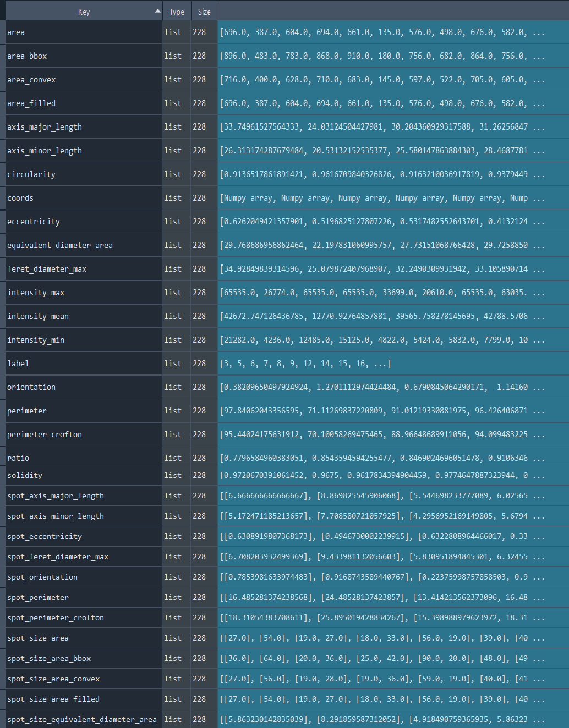The height and width of the screenshot is (728, 569).
Task: Select the spot_eccentricity key
Action: [x=45, y=536]
